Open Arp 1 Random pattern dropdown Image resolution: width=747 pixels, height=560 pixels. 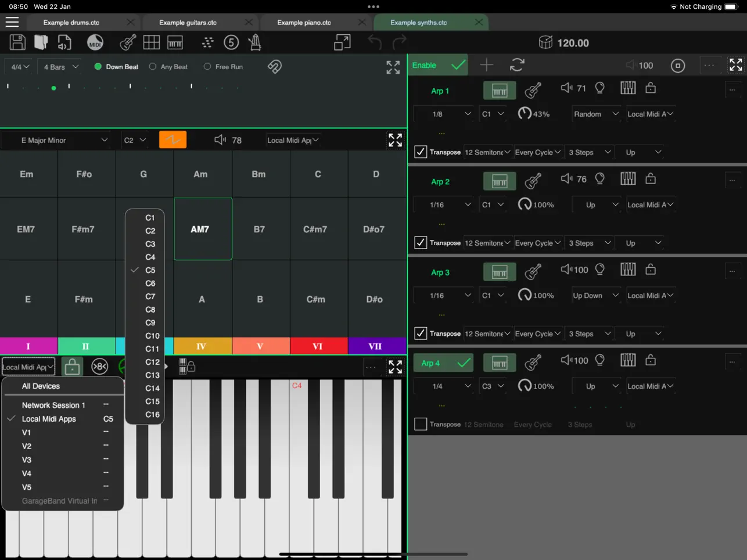click(x=596, y=114)
